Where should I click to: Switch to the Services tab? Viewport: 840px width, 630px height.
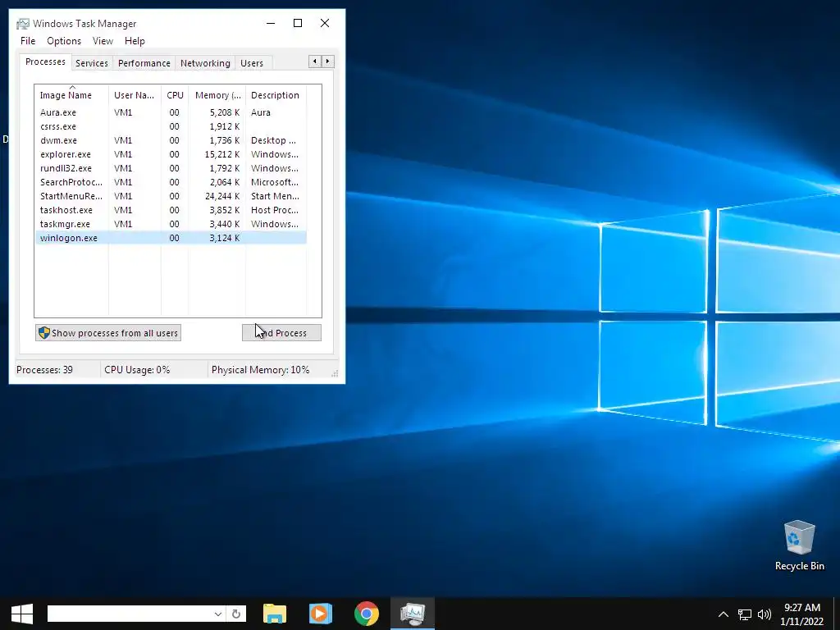(92, 62)
